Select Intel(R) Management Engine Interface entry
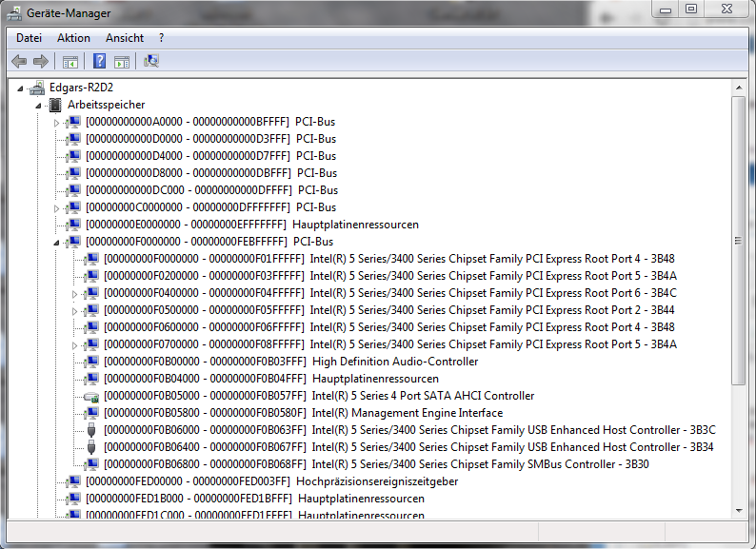Image resolution: width=756 pixels, height=549 pixels. [303, 413]
